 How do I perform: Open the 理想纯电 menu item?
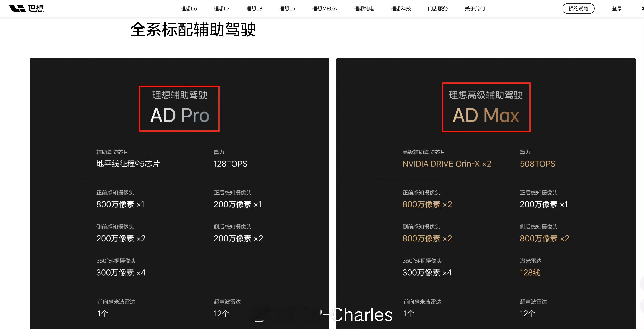[x=364, y=8]
